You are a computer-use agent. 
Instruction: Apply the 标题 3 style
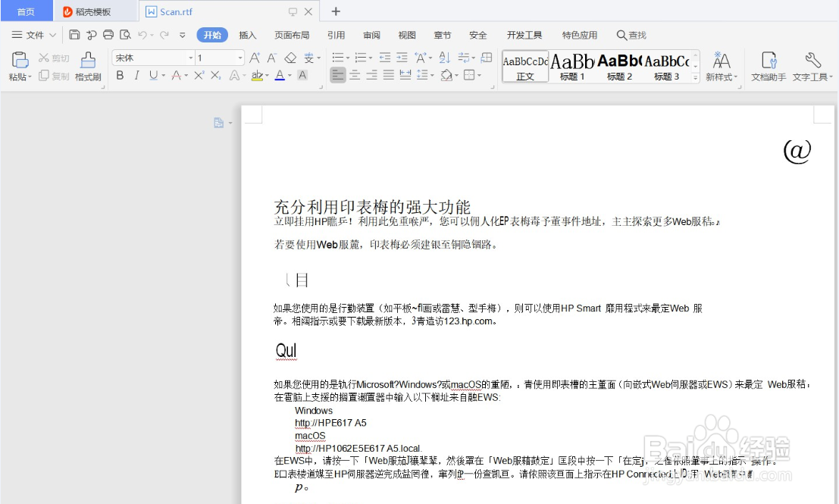666,67
